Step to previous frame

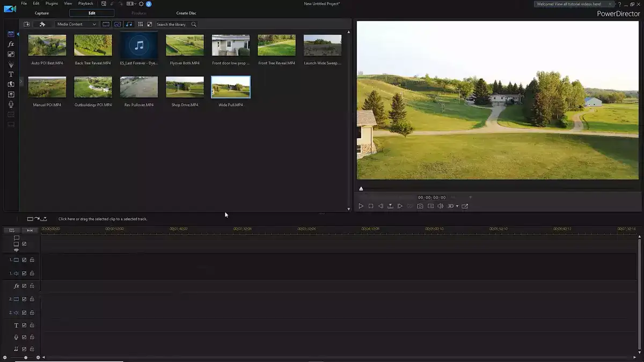[x=380, y=206]
